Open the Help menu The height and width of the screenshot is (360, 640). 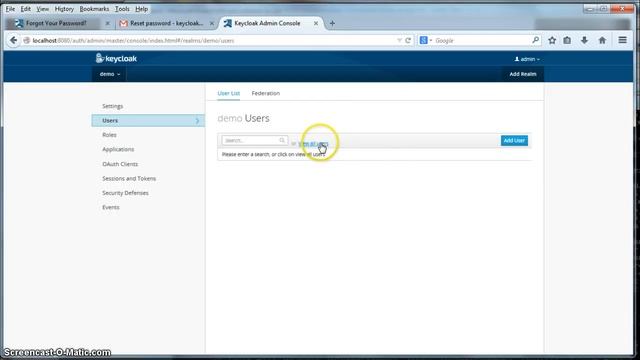[x=142, y=9]
